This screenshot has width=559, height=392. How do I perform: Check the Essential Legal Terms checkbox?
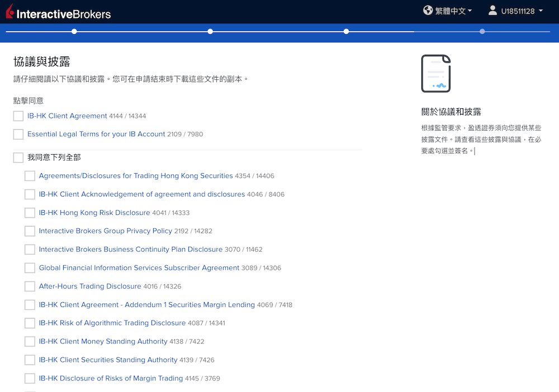[x=18, y=134]
